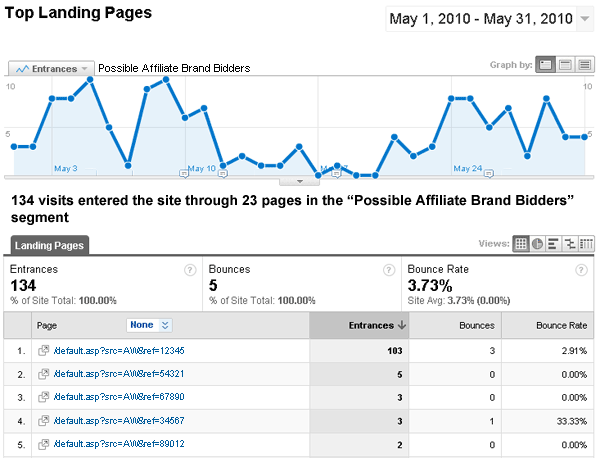This screenshot has height=465, width=600.
Task: Select the pie chart view icon
Action: [537, 243]
